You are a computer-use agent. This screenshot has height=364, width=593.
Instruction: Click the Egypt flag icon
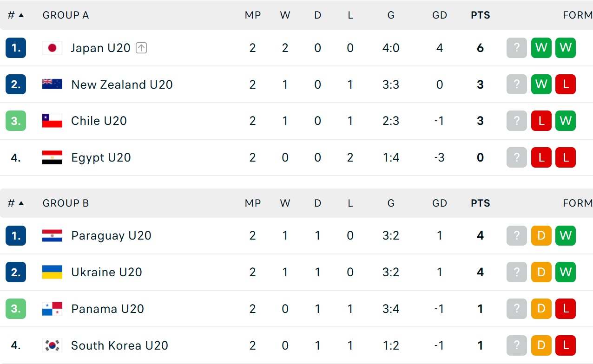pos(52,157)
